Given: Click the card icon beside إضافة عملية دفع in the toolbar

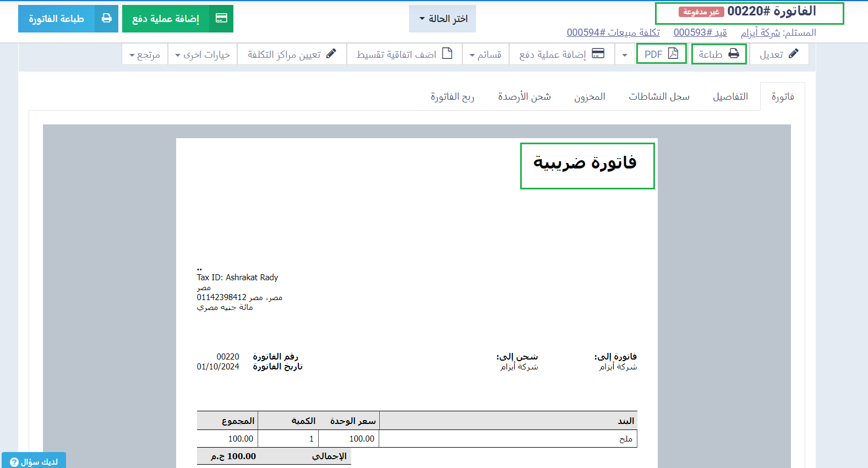Looking at the screenshot, I should [x=598, y=54].
